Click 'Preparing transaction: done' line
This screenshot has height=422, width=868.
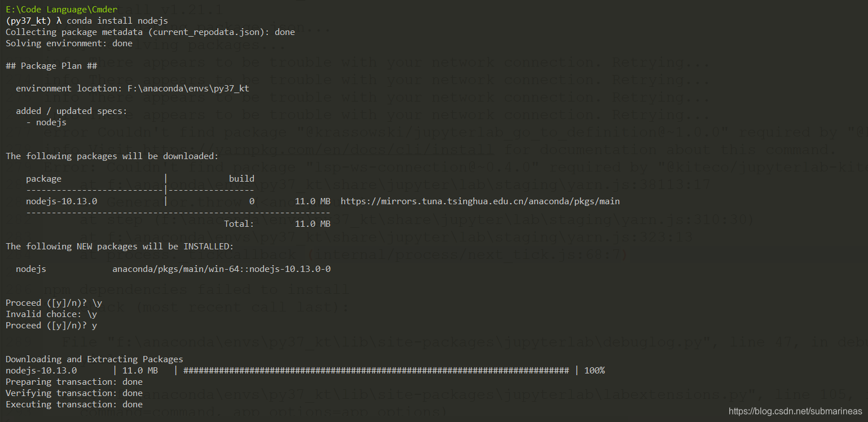(x=74, y=382)
